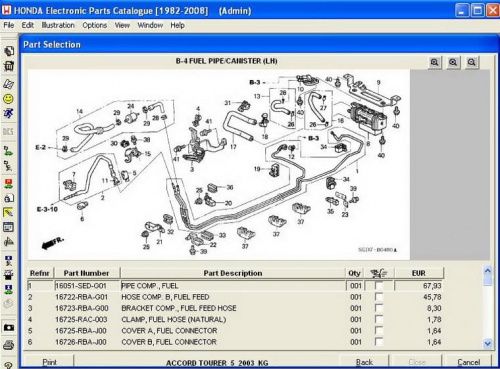Click the Part Number column header
The height and width of the screenshot is (369, 500).
pyautogui.click(x=86, y=273)
